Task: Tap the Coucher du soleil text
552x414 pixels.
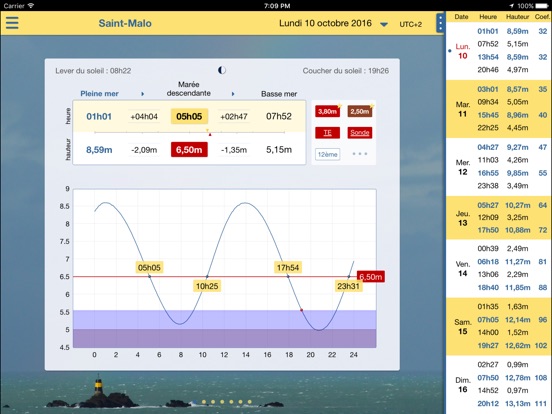Action: tap(346, 71)
